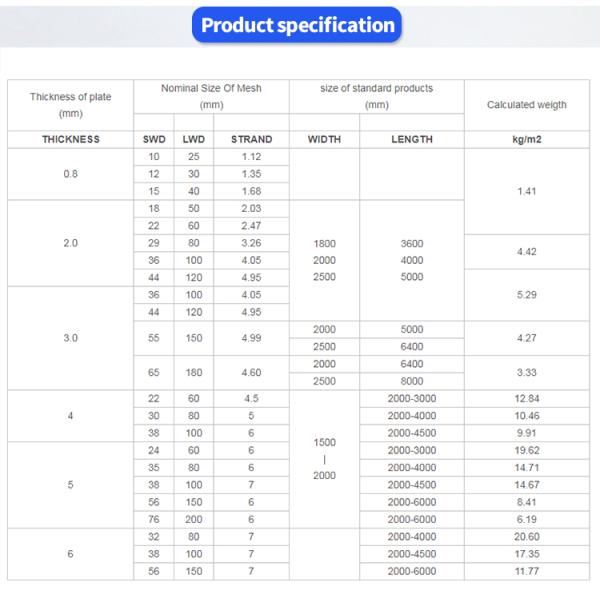Click the Product specification title banner
The height and width of the screenshot is (600, 600).
point(298,25)
